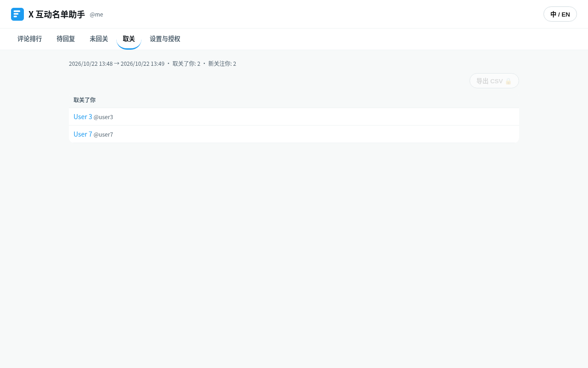Image resolution: width=588 pixels, height=368 pixels.
Task: Click the lock icon on export button
Action: (x=508, y=81)
